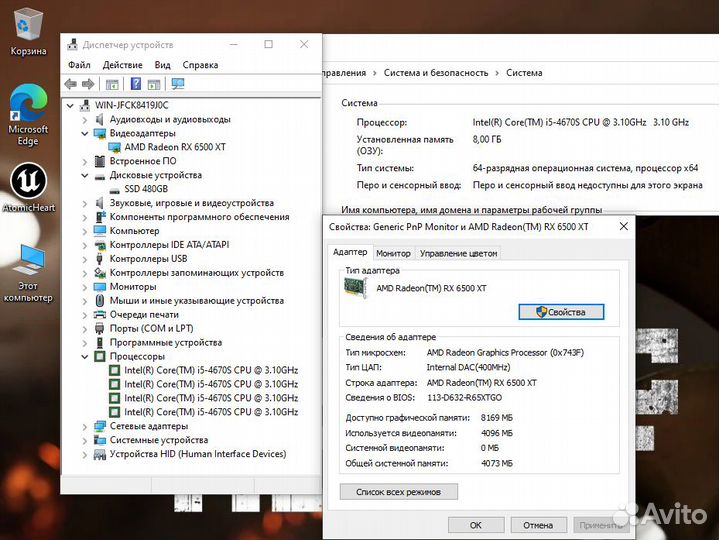Screen dimensions: 719x540
Task: Click the Back arrow in Device Manager toolbar
Action: 71,84
